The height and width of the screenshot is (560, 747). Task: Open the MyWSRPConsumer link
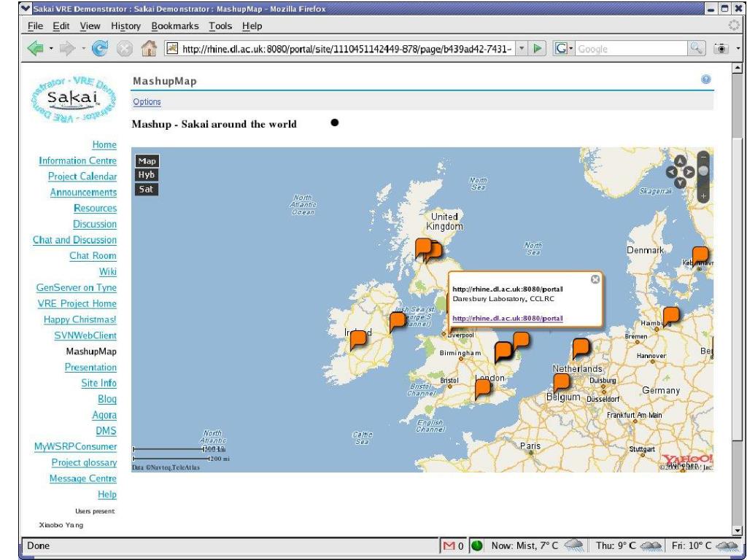tap(75, 447)
